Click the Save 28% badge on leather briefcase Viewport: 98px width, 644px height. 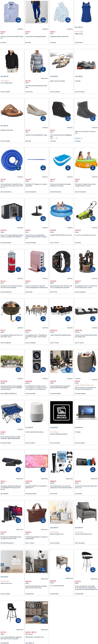coord(43,520)
